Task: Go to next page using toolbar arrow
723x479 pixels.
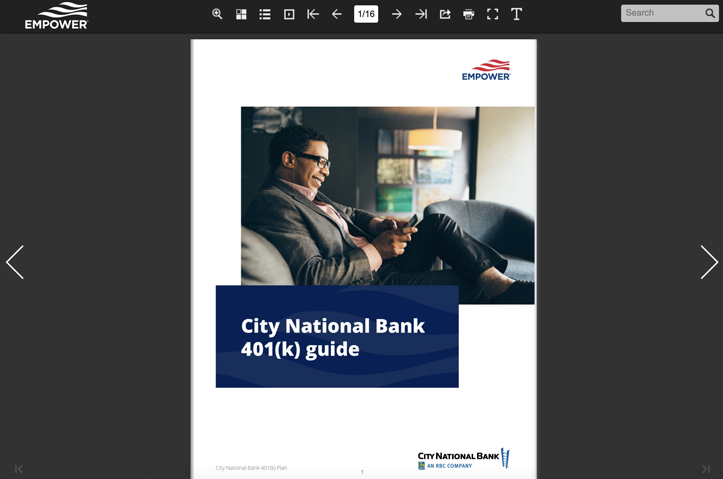Action: click(x=397, y=14)
